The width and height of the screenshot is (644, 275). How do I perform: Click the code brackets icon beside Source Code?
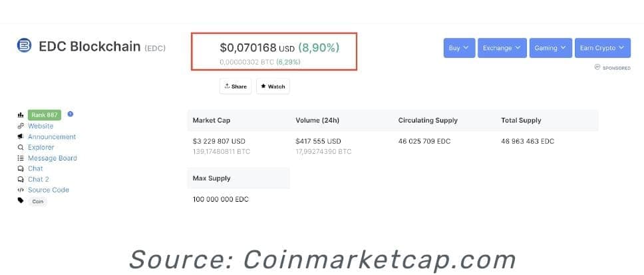21,190
